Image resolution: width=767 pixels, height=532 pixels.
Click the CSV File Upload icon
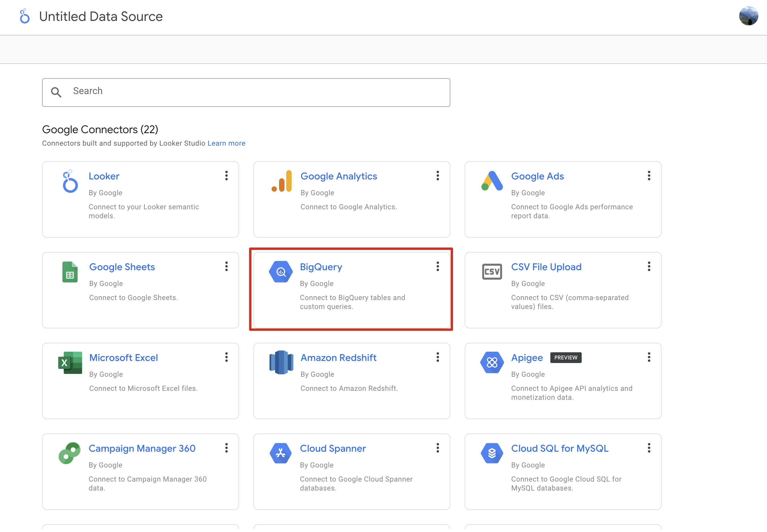click(492, 272)
